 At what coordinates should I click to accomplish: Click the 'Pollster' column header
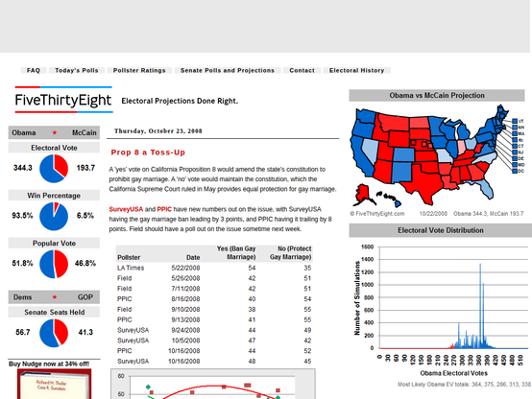[x=129, y=257]
